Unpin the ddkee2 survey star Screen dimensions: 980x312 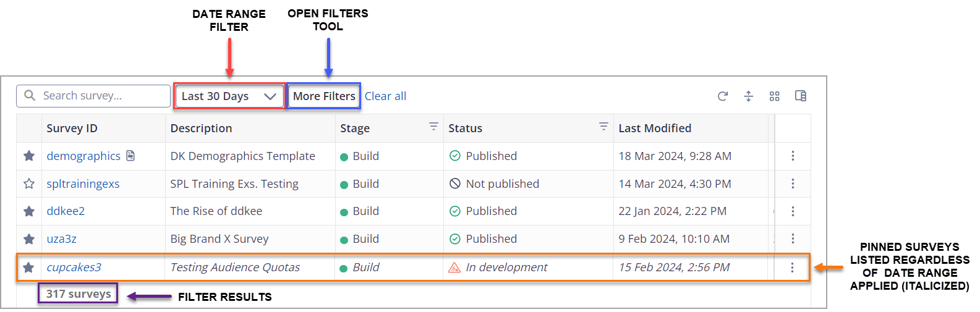point(29,211)
